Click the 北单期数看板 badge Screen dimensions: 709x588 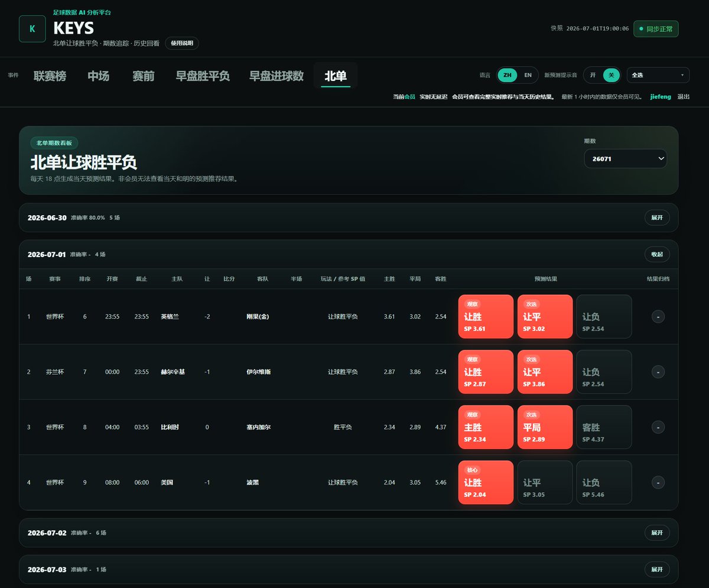tap(54, 143)
